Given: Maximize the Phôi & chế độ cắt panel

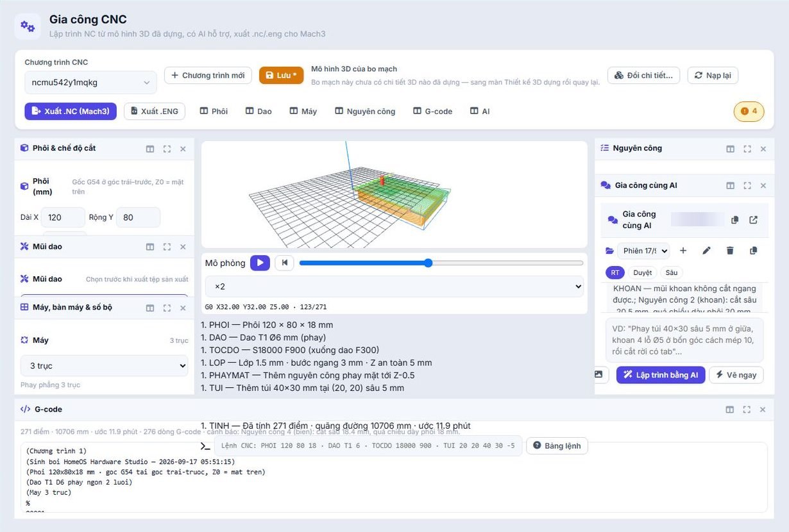Looking at the screenshot, I should click(x=167, y=149).
